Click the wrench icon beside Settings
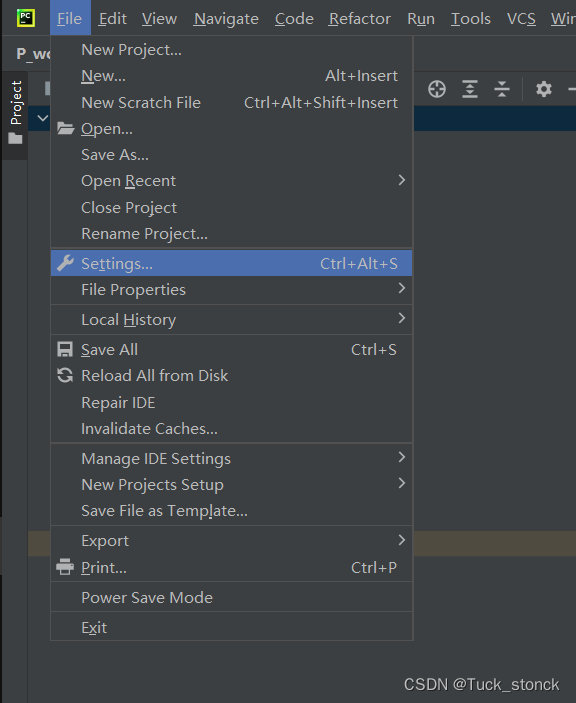The height and width of the screenshot is (703, 576). click(65, 263)
